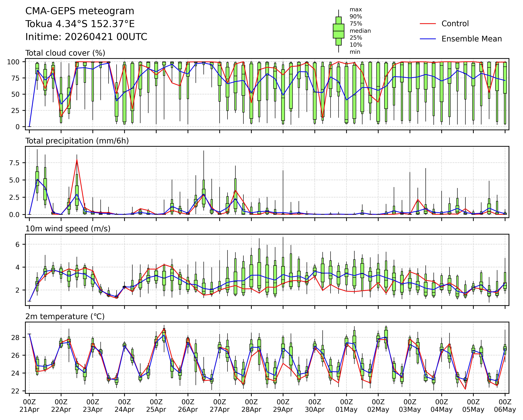Click the blue Ensemble Mean legend line
The height and width of the screenshot is (420, 523).
point(428,39)
